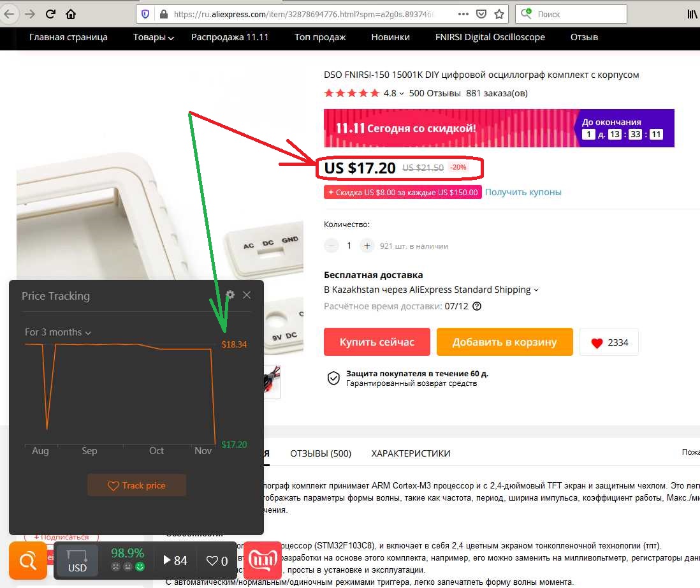700x588 pixels.
Task: Open seller rating 98.9% indicator
Action: (x=128, y=559)
